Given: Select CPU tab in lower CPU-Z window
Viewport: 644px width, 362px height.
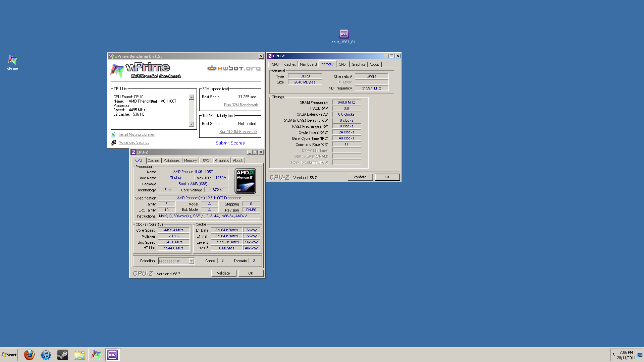Looking at the screenshot, I should pyautogui.click(x=139, y=161).
